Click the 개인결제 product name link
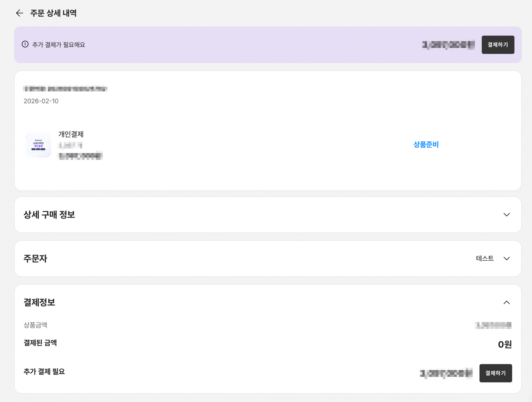The image size is (532, 402). 71,134
